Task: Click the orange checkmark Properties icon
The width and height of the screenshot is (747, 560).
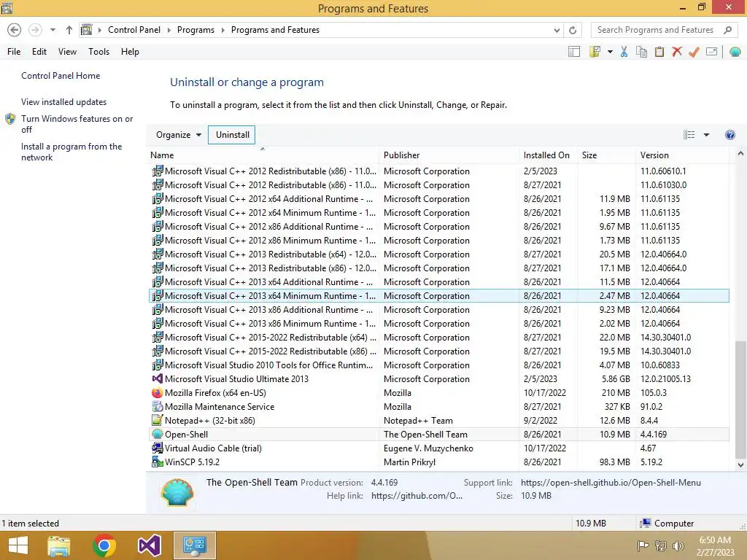Action: [x=694, y=52]
